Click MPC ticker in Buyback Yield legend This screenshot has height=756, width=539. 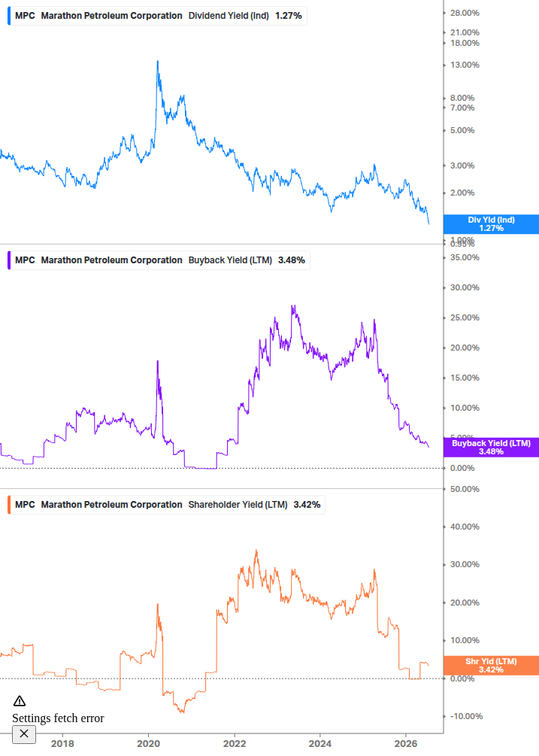(25, 260)
